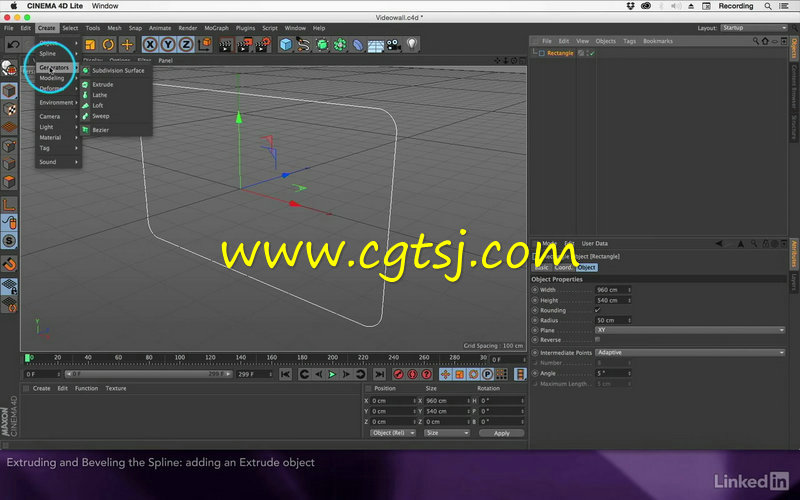Expand the Spline submenu in Create menu
This screenshot has height=500, width=800.
(x=58, y=54)
